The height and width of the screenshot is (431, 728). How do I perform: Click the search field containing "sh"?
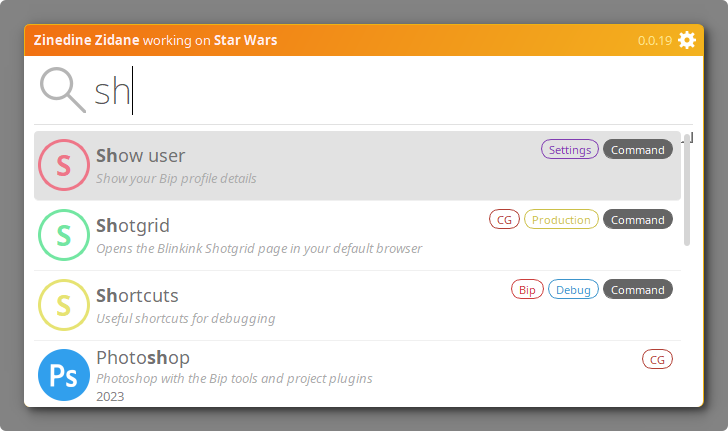380,92
